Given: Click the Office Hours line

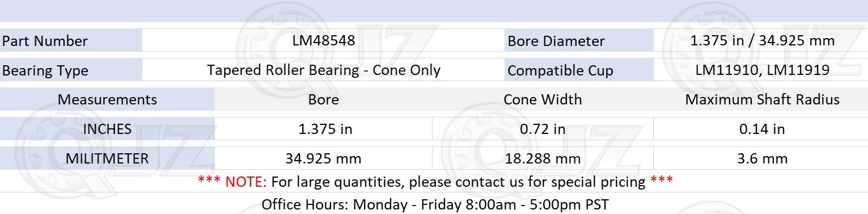Looking at the screenshot, I should [435, 204].
